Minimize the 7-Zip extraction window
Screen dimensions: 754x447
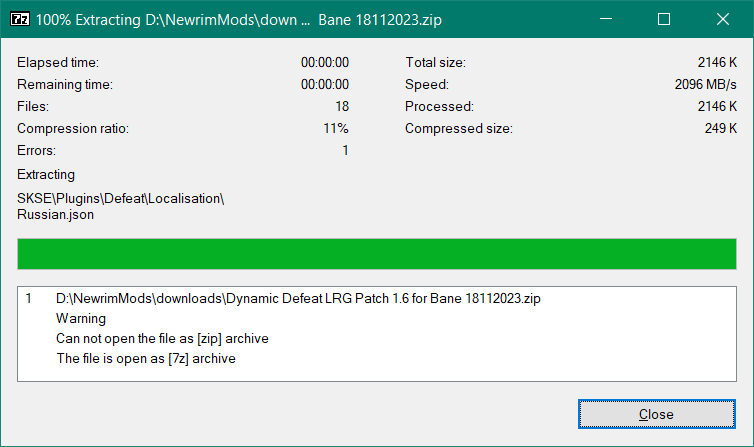(606, 19)
